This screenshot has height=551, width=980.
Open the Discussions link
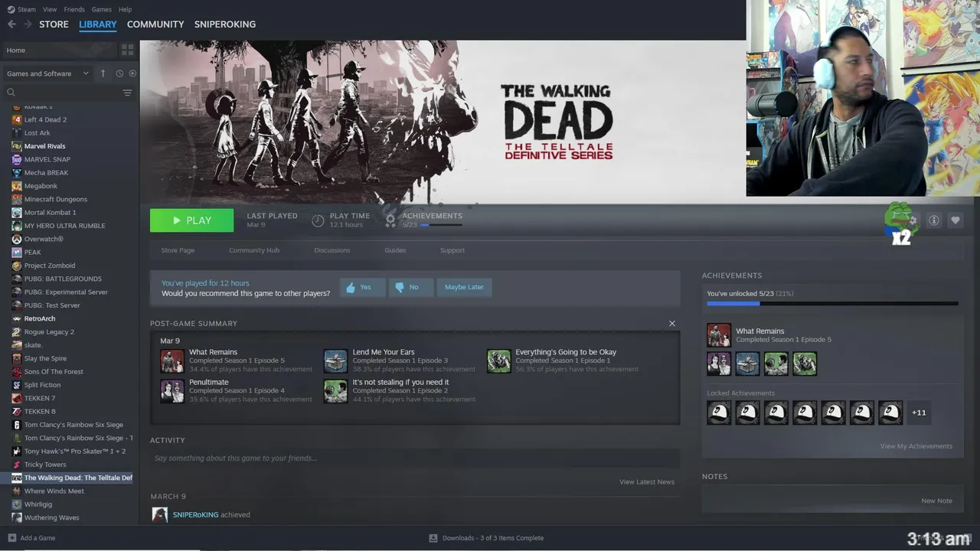[332, 250]
